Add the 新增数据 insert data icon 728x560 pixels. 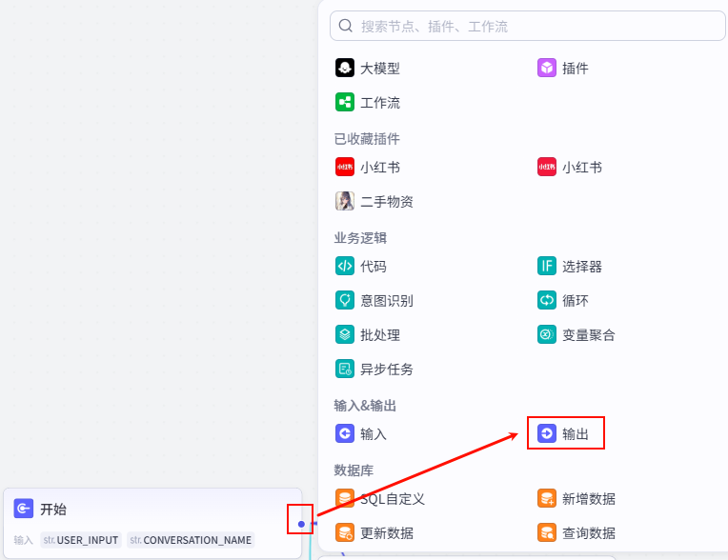click(546, 499)
